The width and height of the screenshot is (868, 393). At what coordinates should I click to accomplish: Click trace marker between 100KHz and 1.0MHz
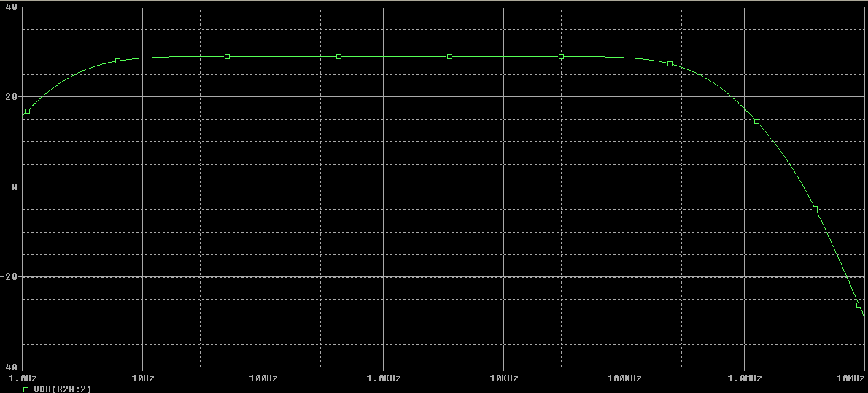point(670,63)
